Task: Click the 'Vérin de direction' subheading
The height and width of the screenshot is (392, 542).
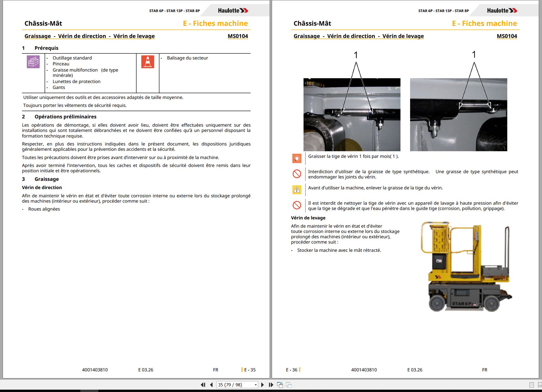Action: click(x=42, y=187)
